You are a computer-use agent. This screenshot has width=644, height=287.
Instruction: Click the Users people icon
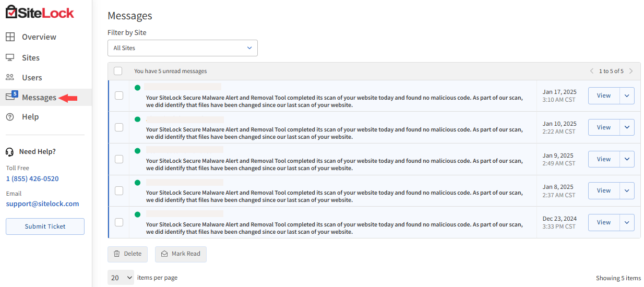click(10, 77)
